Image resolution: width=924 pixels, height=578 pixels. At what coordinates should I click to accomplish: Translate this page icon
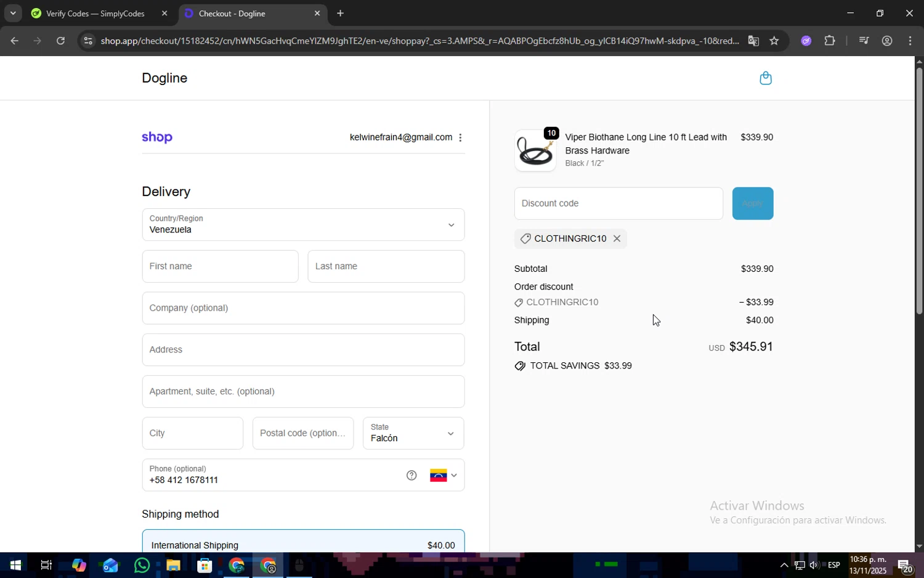(753, 41)
